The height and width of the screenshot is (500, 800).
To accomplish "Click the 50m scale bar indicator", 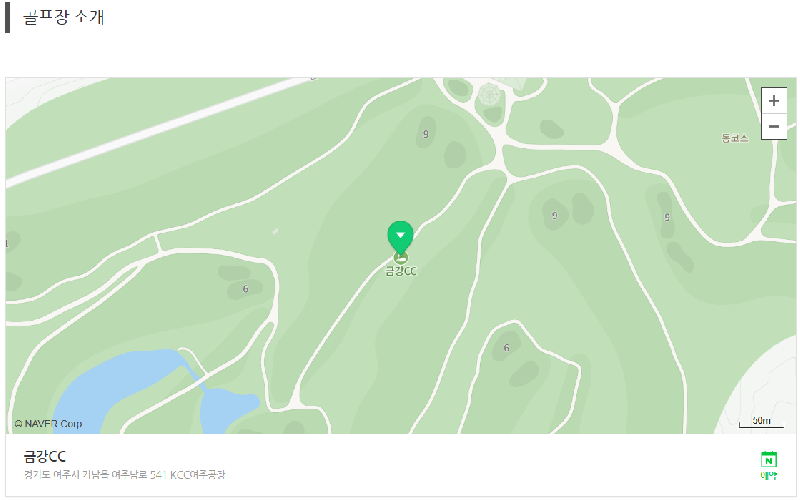I will point(761,421).
